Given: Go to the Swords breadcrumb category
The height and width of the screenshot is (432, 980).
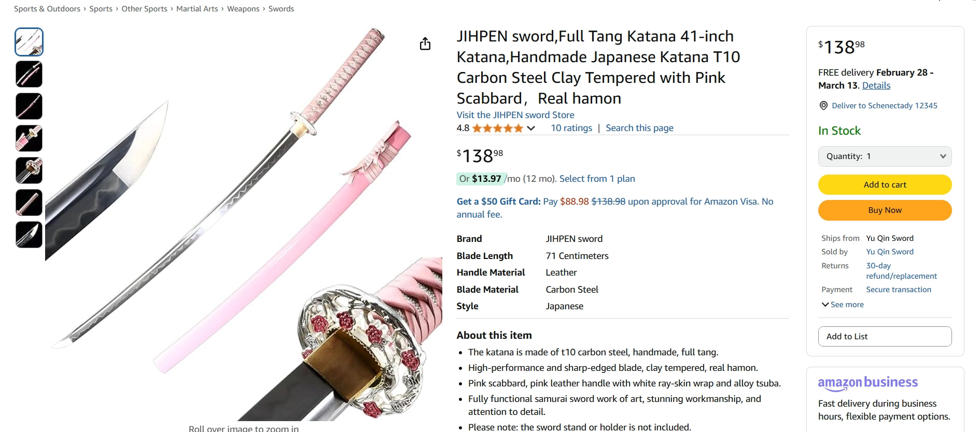Looking at the screenshot, I should point(281,9).
